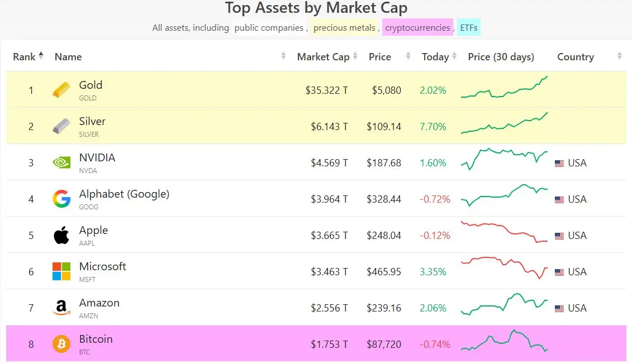Click the Silver bar icon
The height and width of the screenshot is (364, 632).
(x=61, y=126)
